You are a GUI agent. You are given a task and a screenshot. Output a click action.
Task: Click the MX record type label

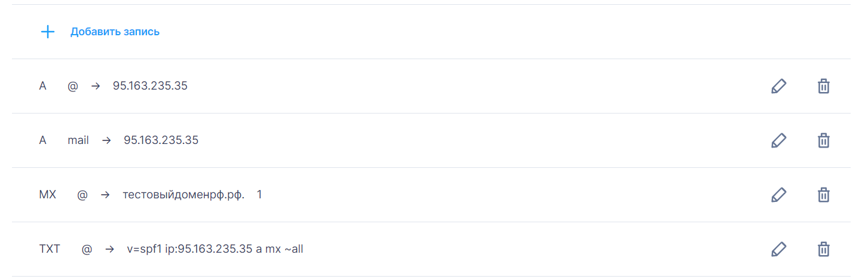(47, 195)
